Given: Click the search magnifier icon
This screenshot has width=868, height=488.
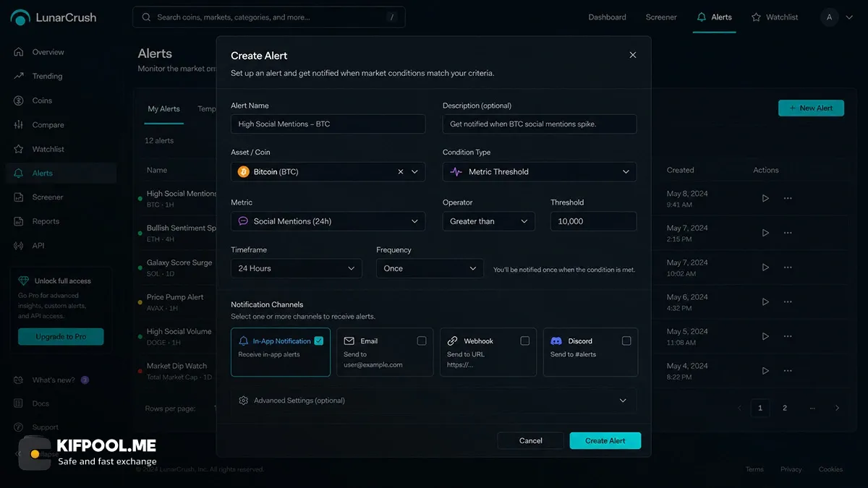Looking at the screenshot, I should pos(146,17).
